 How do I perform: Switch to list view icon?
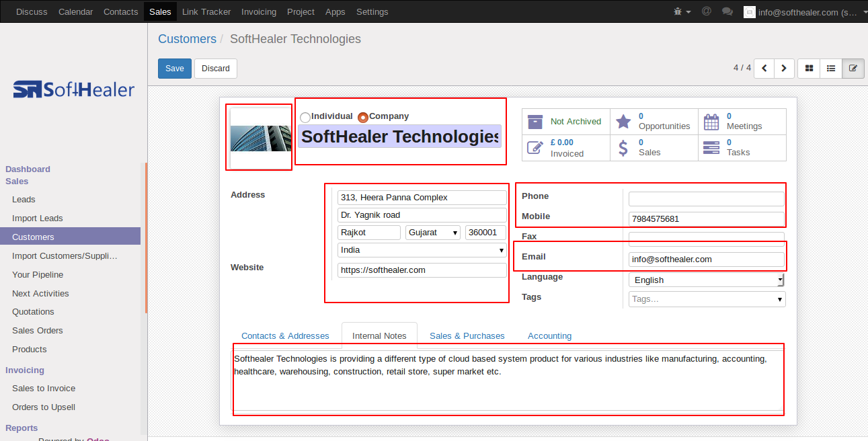pos(831,68)
